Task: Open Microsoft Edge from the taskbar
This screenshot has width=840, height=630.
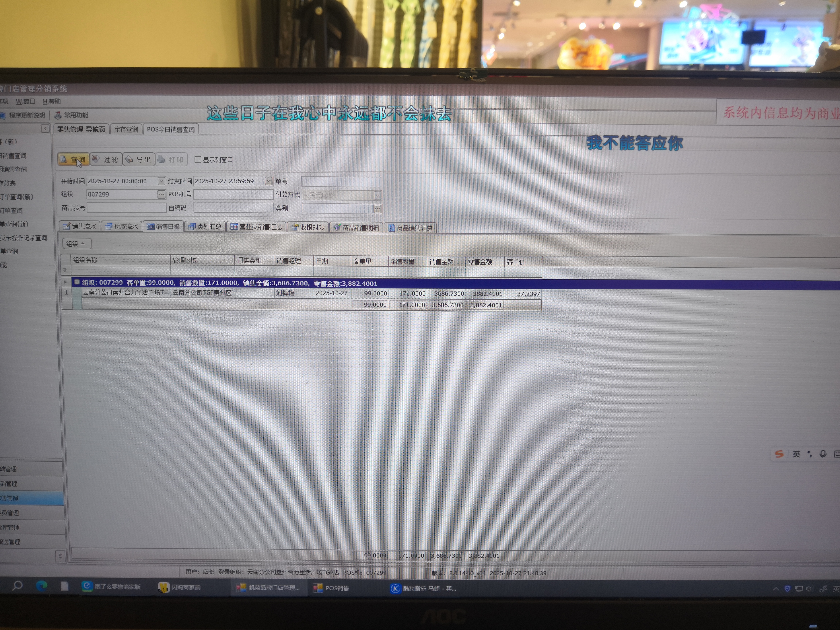Action: pos(41,586)
